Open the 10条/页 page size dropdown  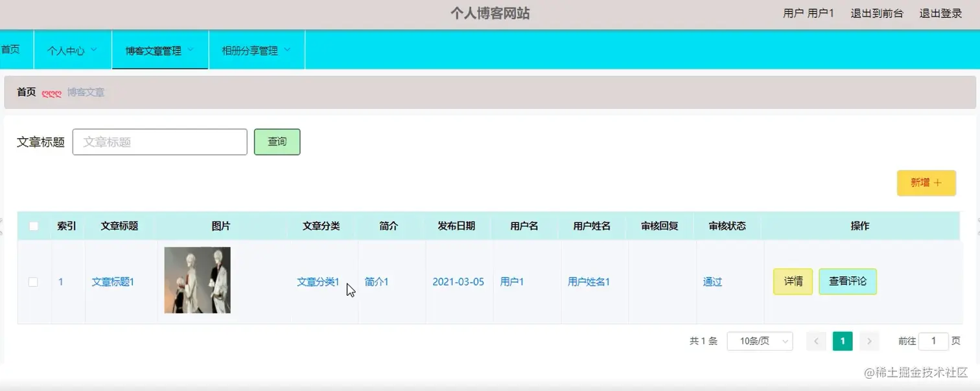coord(759,340)
